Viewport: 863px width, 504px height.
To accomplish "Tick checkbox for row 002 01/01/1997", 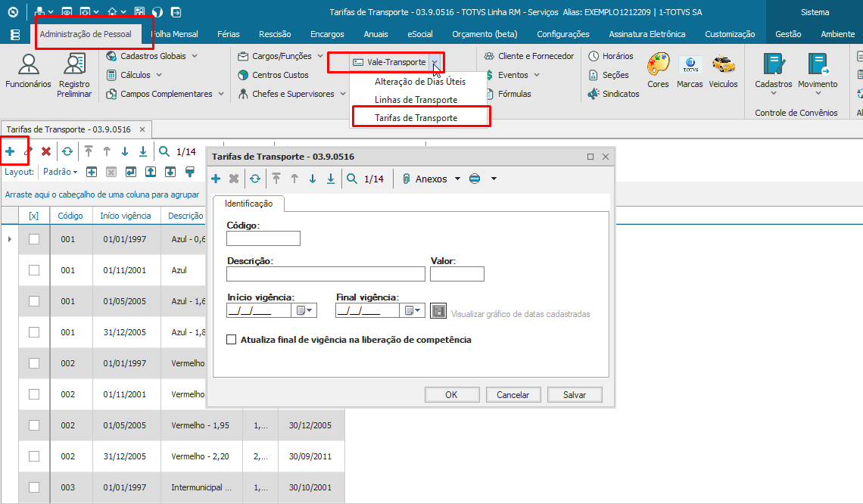I will click(34, 363).
